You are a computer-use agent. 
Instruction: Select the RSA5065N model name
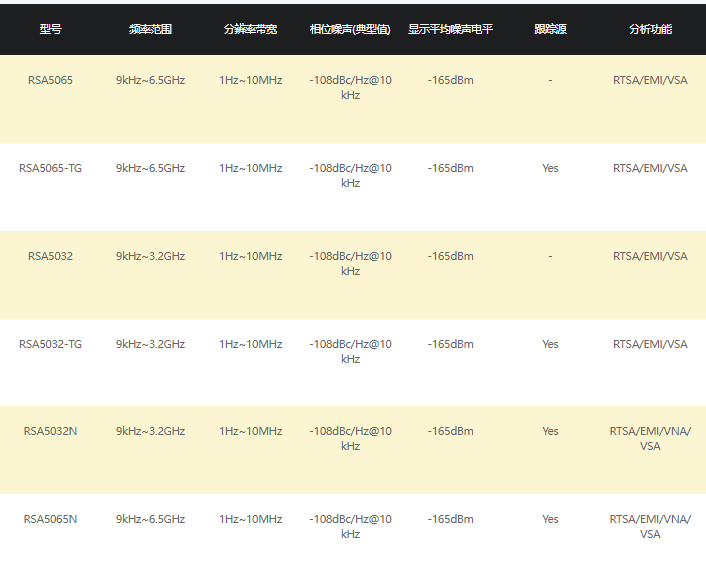point(50,519)
